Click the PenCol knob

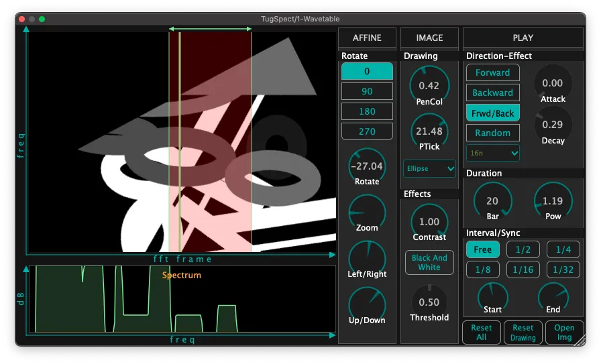click(x=429, y=85)
